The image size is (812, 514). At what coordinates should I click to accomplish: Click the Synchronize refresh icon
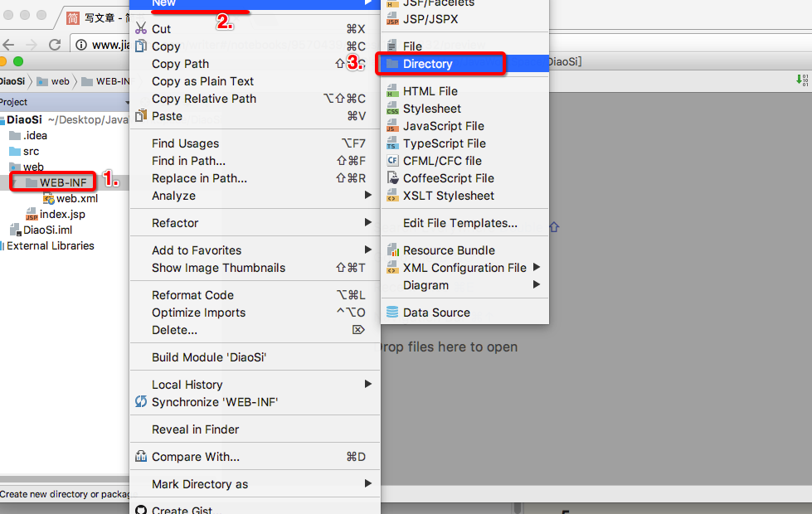click(x=141, y=401)
